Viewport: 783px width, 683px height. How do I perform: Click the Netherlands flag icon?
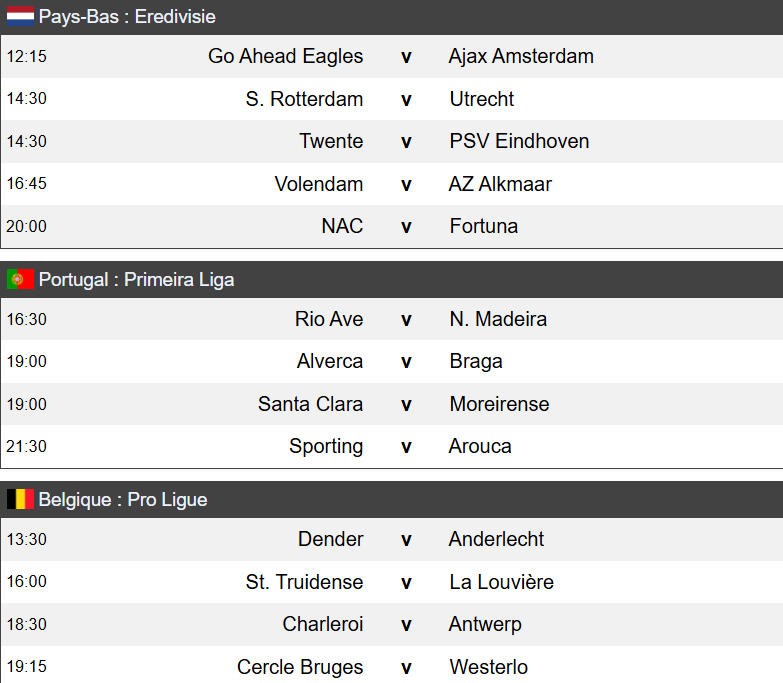tap(20, 17)
